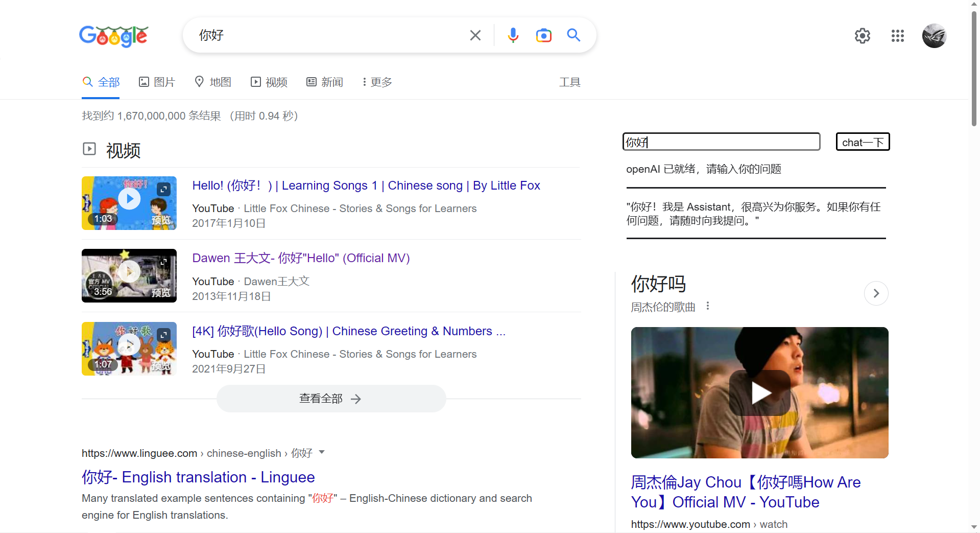Switch to the 视频 videos tab
Viewport: 980px width, 533px height.
click(x=269, y=82)
